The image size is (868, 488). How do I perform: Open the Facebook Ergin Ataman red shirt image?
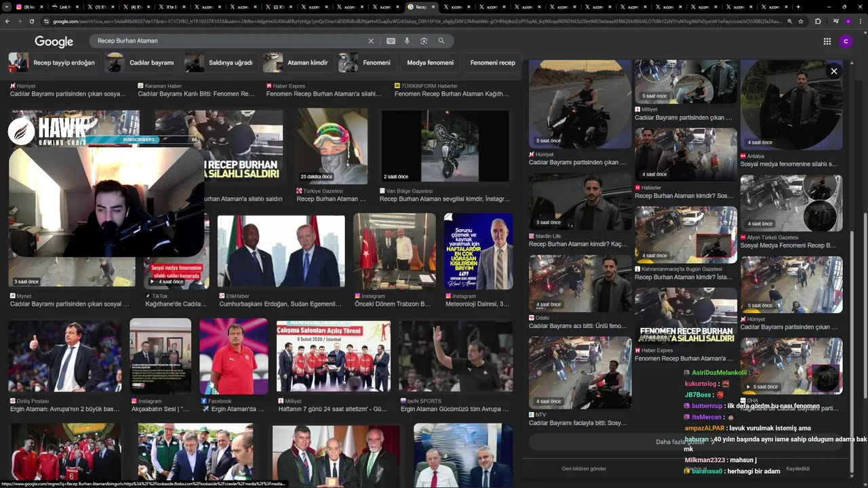click(x=234, y=357)
